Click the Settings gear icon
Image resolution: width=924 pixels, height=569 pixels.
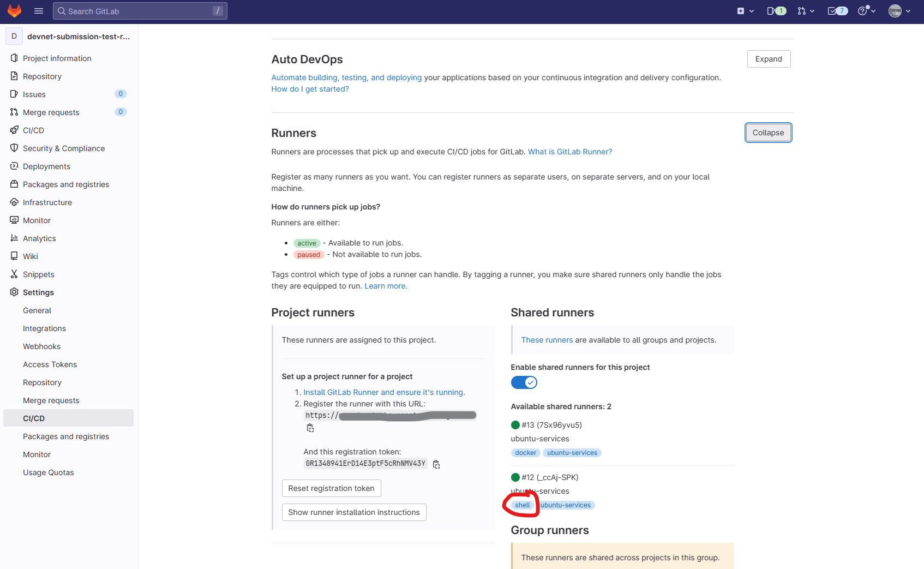click(14, 292)
